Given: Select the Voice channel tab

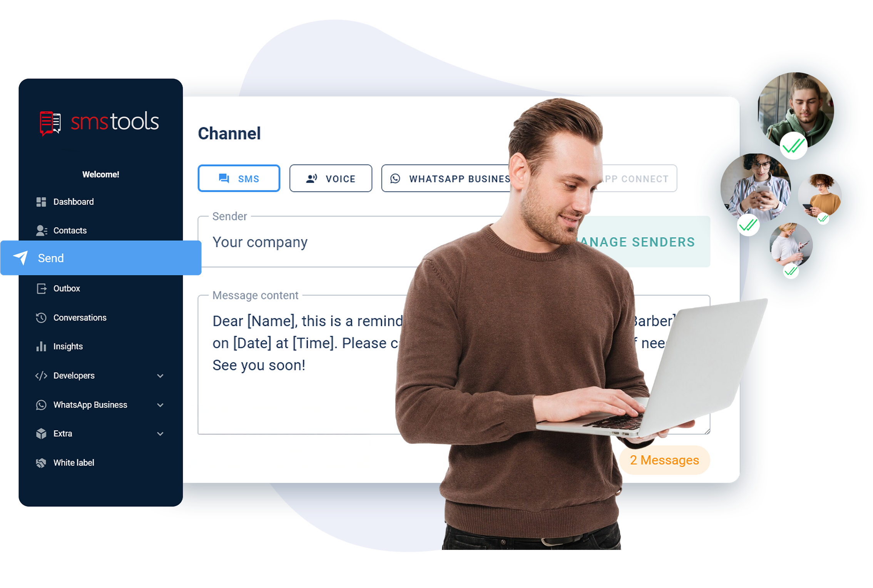Looking at the screenshot, I should click(x=330, y=179).
